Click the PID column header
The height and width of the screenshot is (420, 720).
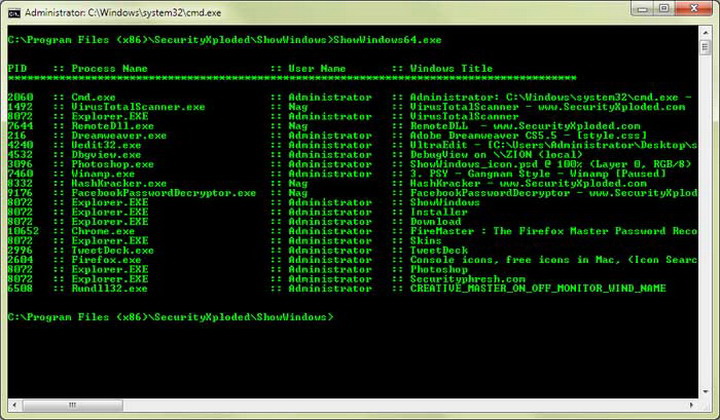17,68
